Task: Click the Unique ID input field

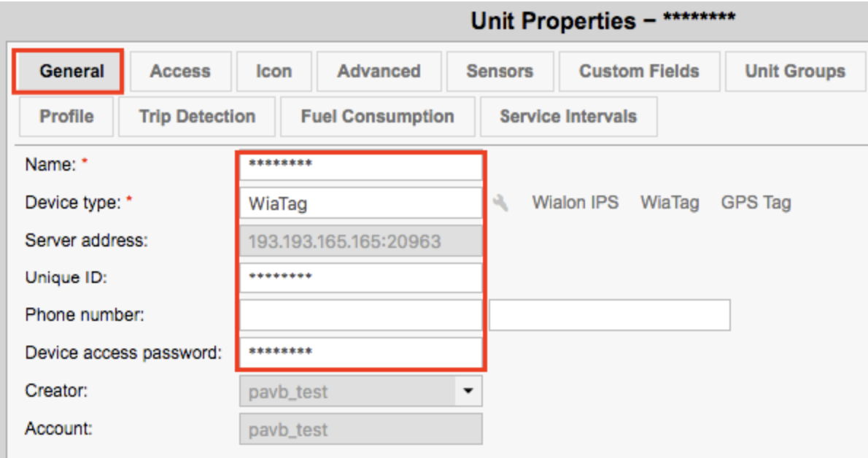Action: pos(361,277)
